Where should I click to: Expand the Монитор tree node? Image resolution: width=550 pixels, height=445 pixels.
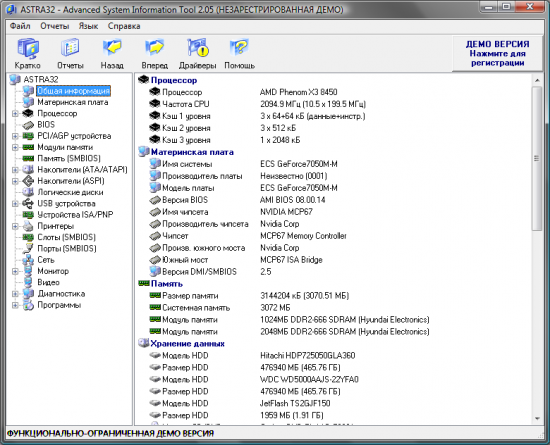click(15, 271)
